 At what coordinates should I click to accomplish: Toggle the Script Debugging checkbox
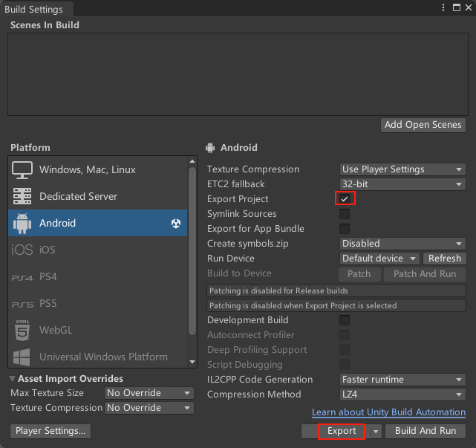pyautogui.click(x=345, y=365)
